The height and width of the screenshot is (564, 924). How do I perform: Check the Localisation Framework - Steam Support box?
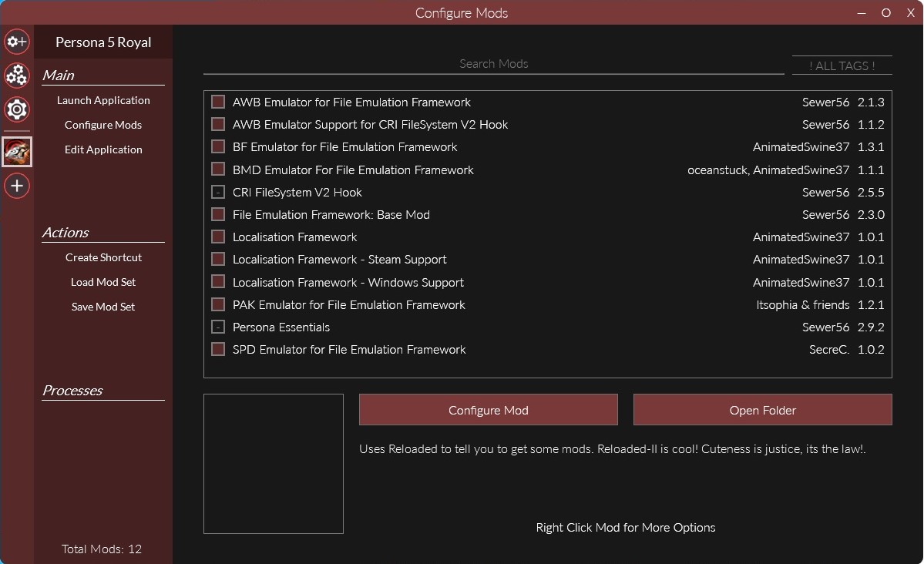tap(218, 260)
